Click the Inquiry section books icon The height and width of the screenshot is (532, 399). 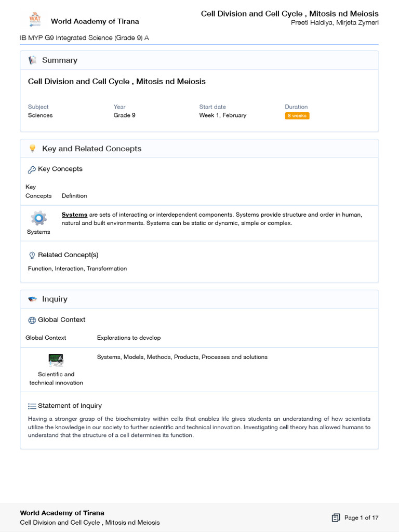coord(32,299)
